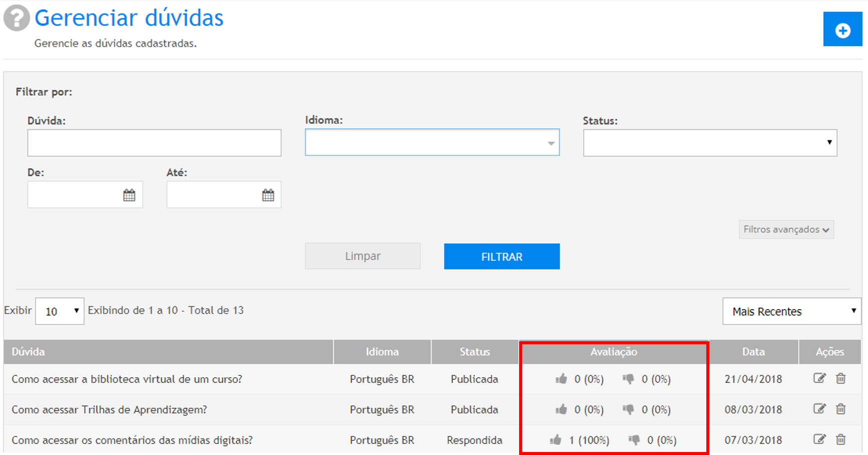Image resolution: width=868 pixels, height=455 pixels.
Task: Edit the Trilhas de Aprendizagem question
Action: 819,409
